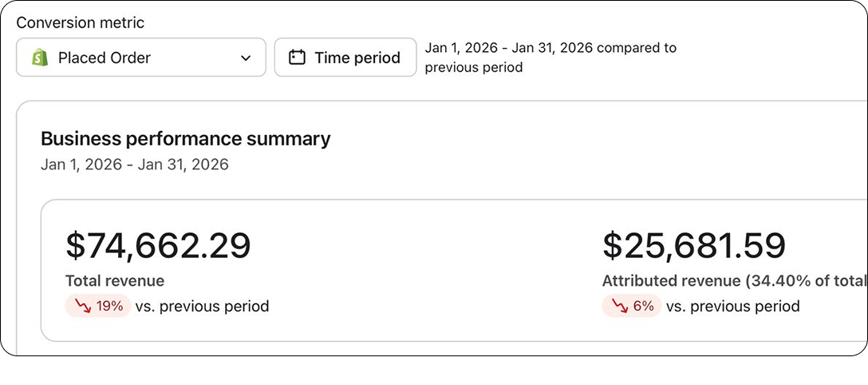Click the Shopify bag icon
The height and width of the screenshot is (385, 868).
click(x=40, y=58)
